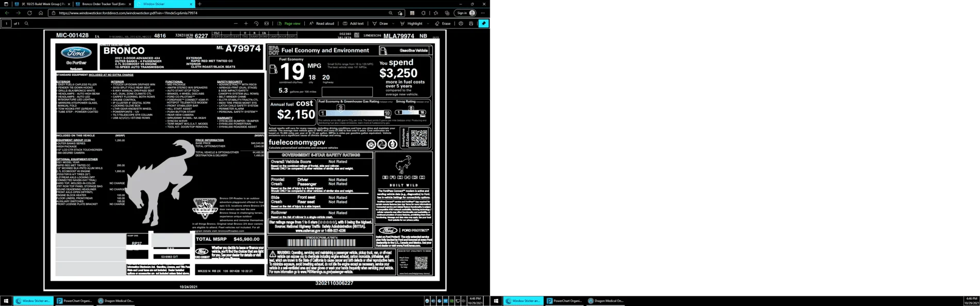Image resolution: width=980 pixels, height=306 pixels.
Task: Zoom in the PDF
Action: 246,23
